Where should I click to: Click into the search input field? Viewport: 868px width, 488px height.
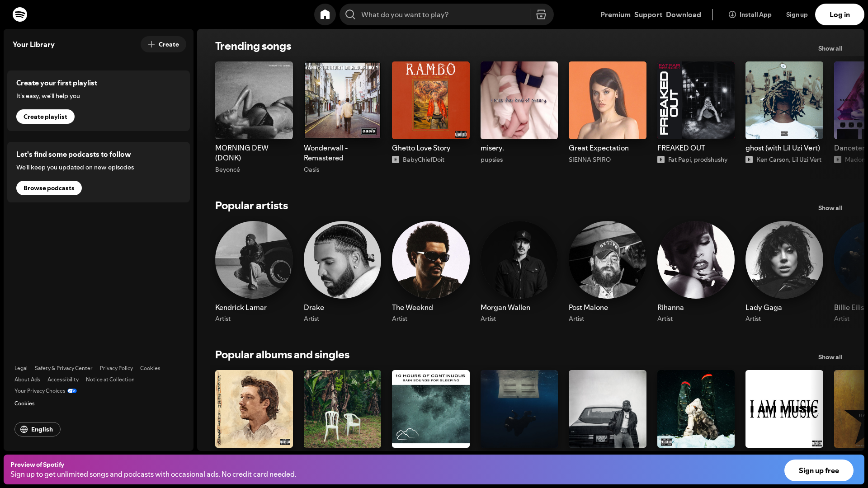(x=443, y=14)
